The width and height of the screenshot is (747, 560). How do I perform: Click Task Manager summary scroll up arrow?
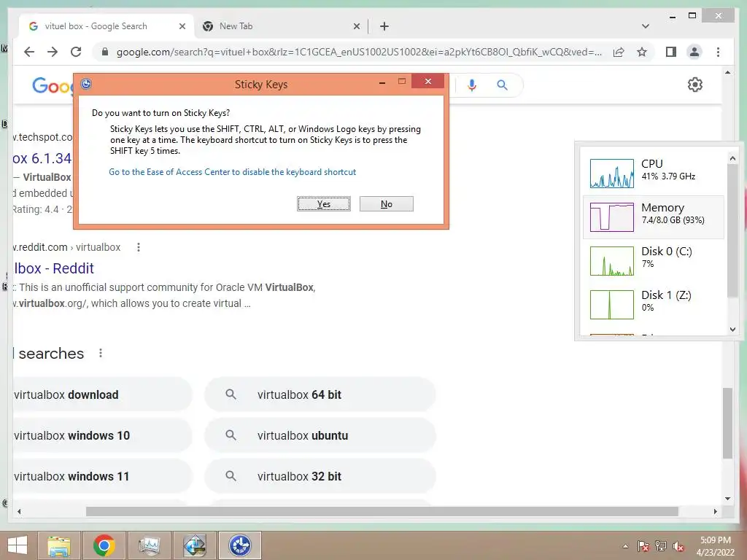(x=732, y=158)
